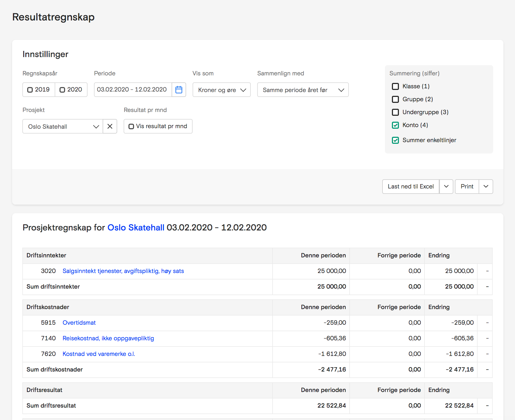Viewport: 515px width, 420px height.
Task: Click the Resultatregnskap page title
Action: click(53, 17)
